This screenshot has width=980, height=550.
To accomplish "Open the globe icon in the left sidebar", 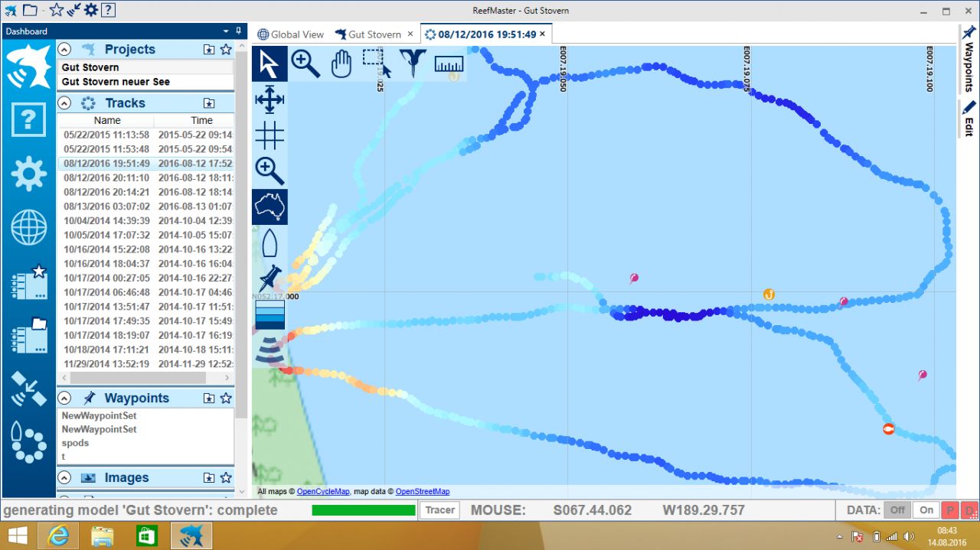I will coord(28,229).
